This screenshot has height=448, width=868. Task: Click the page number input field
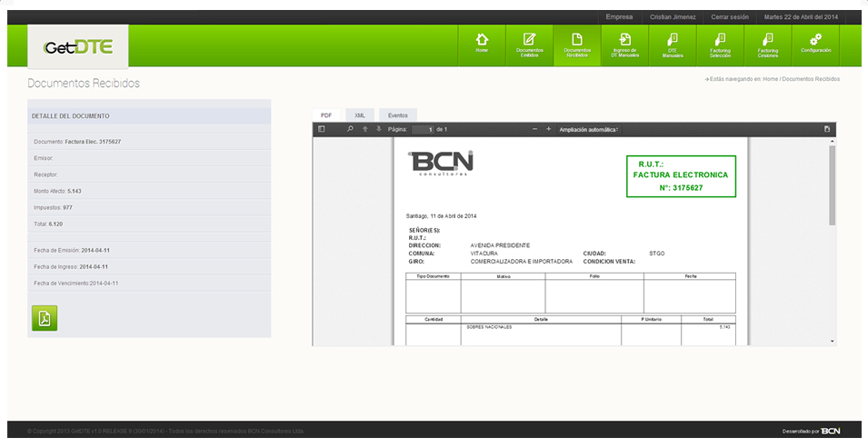[x=424, y=130]
